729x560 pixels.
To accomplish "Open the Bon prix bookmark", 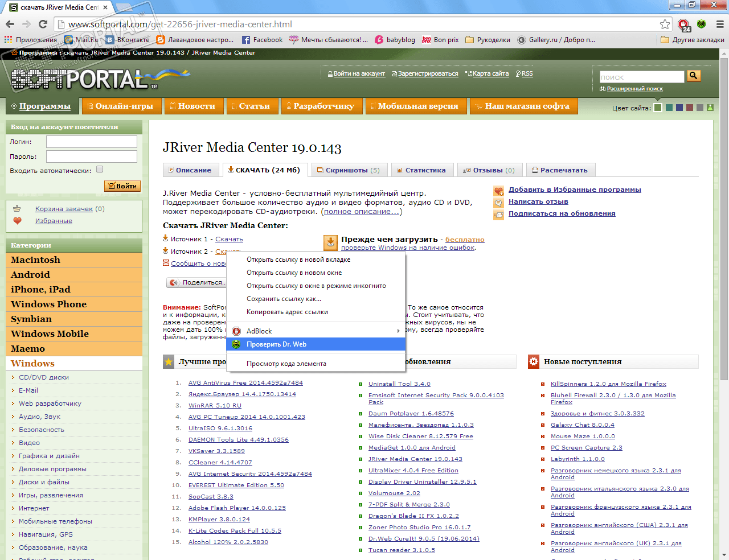I will [440, 40].
